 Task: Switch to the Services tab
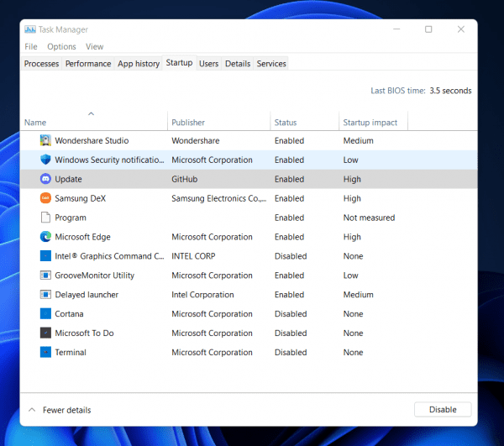click(271, 64)
